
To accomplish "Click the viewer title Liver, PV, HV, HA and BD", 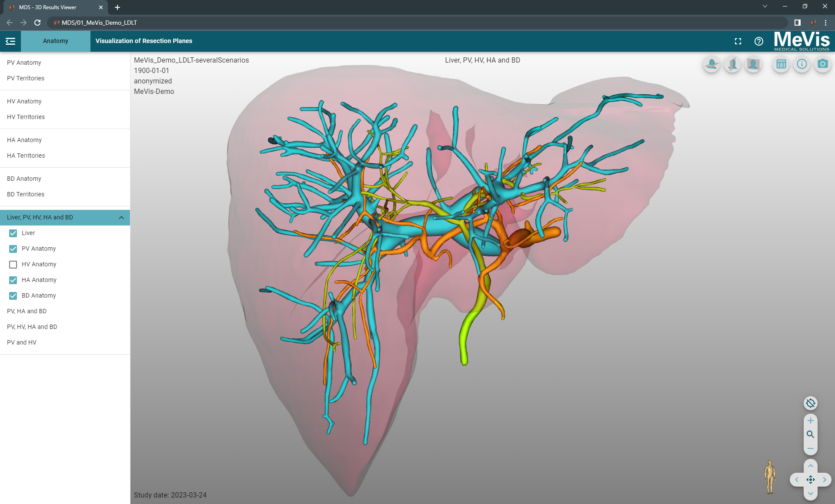I will point(482,60).
